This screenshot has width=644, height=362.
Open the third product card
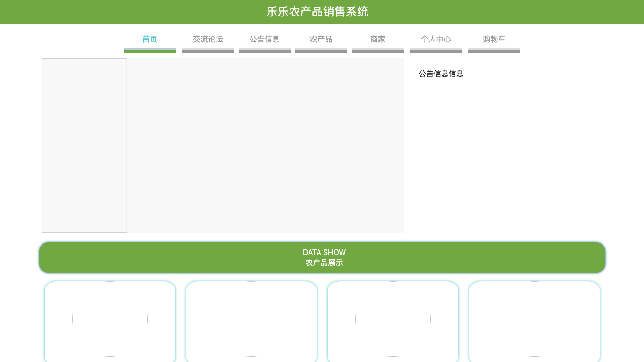coord(393,321)
